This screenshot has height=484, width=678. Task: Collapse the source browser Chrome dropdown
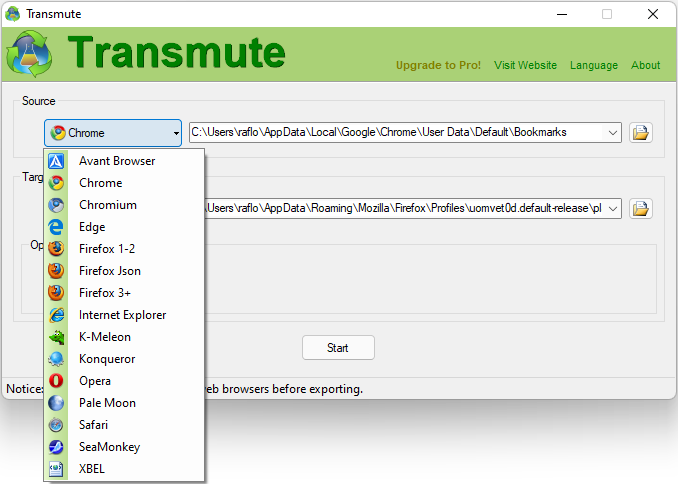(x=113, y=133)
